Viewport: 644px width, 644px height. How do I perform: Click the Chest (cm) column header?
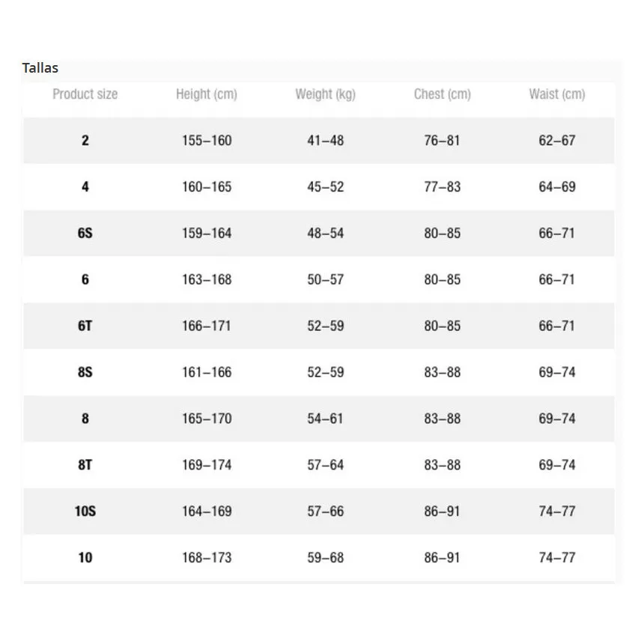(x=443, y=94)
